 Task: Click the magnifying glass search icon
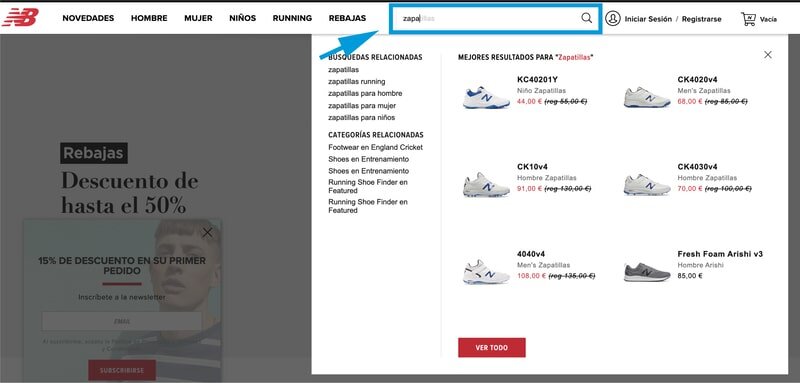click(587, 18)
